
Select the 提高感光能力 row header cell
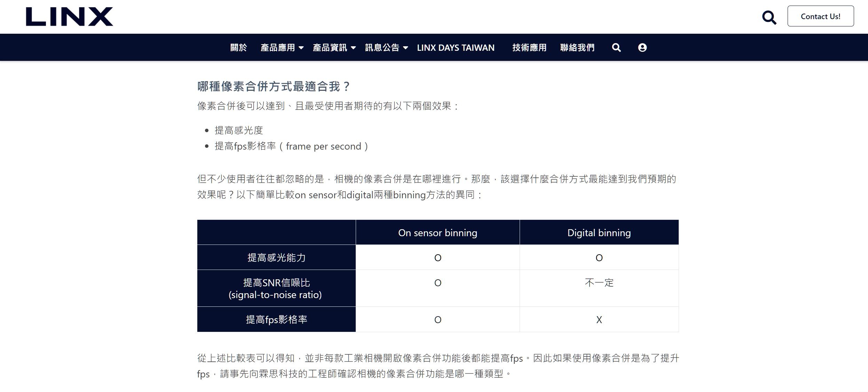pos(276,258)
